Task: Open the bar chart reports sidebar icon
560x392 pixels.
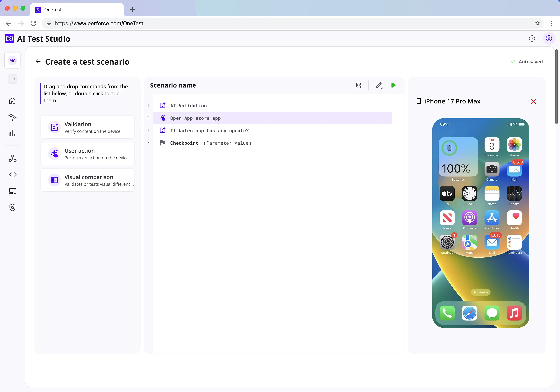Action: [12, 133]
